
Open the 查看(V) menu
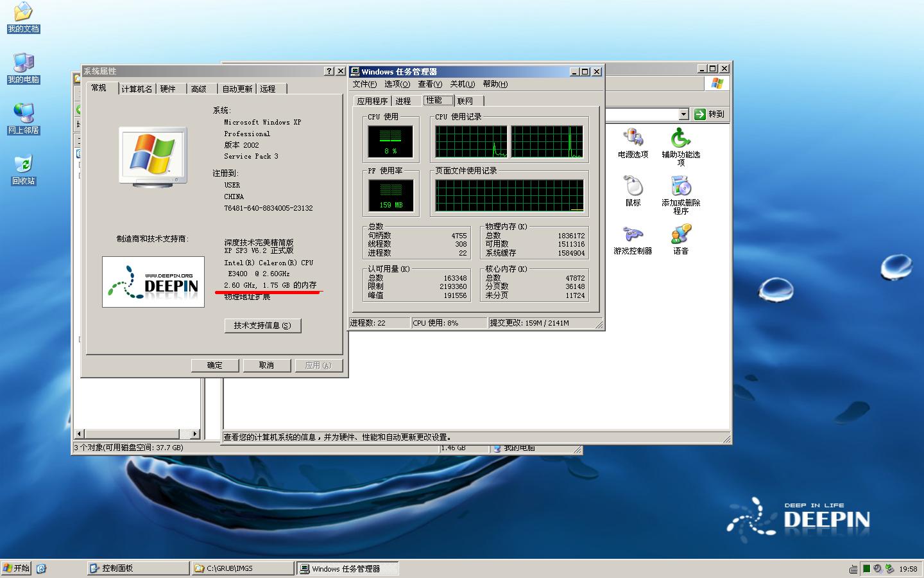pyautogui.click(x=430, y=84)
